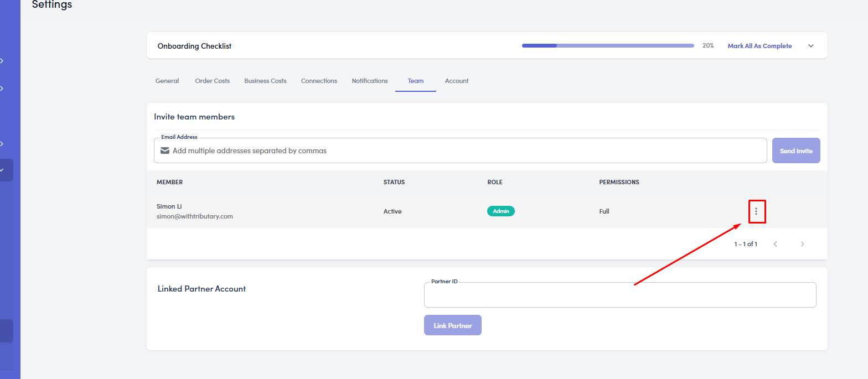Click Mark All As Complete
Viewport: 868px width, 379px height.
(x=759, y=46)
